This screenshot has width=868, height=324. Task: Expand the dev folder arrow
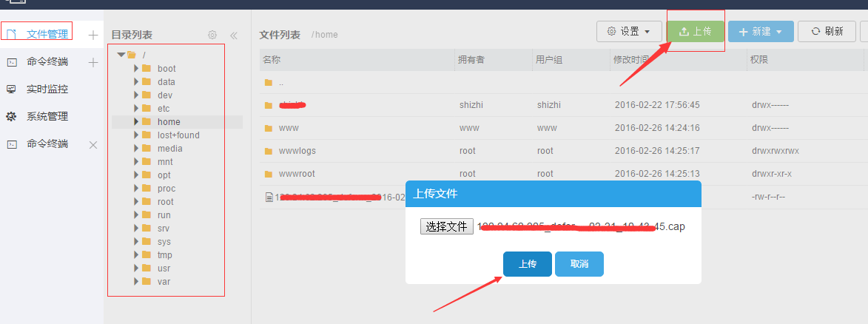pos(136,95)
